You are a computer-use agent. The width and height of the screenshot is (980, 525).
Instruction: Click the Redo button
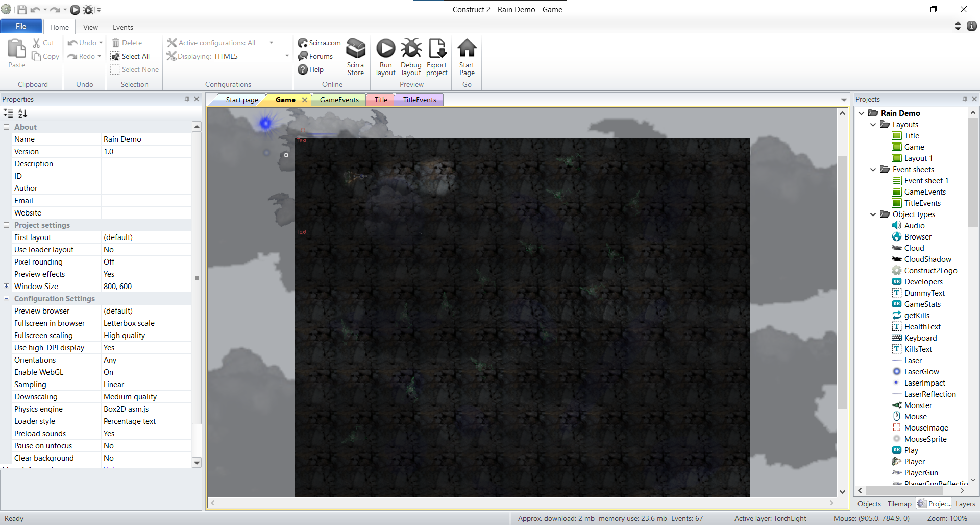(83, 56)
